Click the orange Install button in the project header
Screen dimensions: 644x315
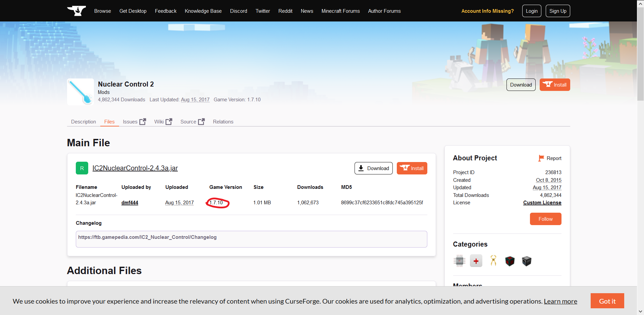555,85
